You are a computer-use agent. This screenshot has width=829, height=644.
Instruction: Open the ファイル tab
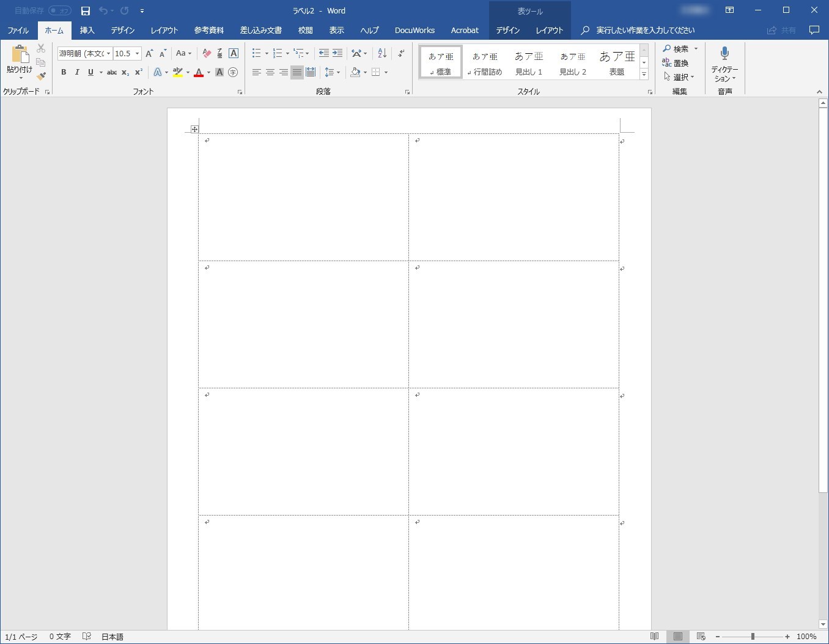tap(18, 30)
